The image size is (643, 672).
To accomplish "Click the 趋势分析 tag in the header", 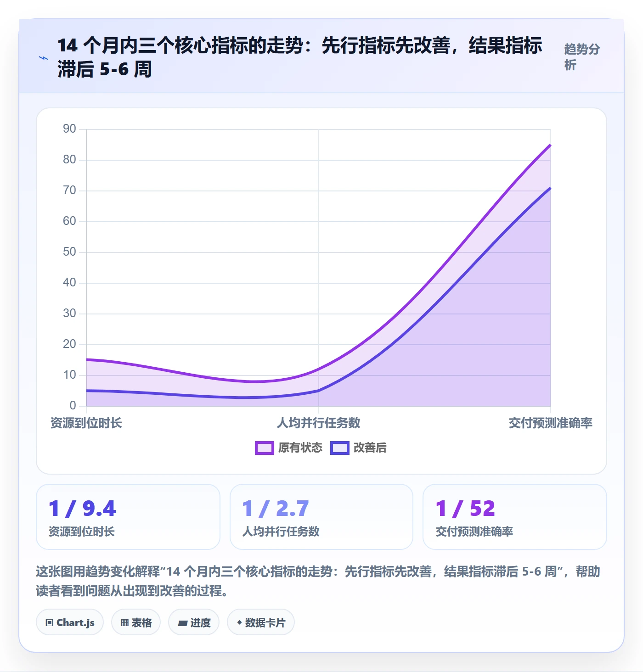I will [582, 57].
